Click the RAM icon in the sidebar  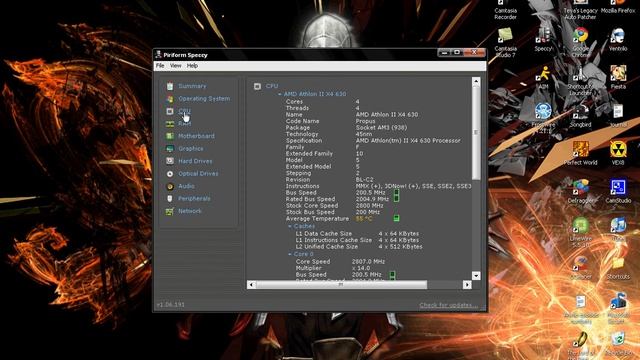point(170,124)
